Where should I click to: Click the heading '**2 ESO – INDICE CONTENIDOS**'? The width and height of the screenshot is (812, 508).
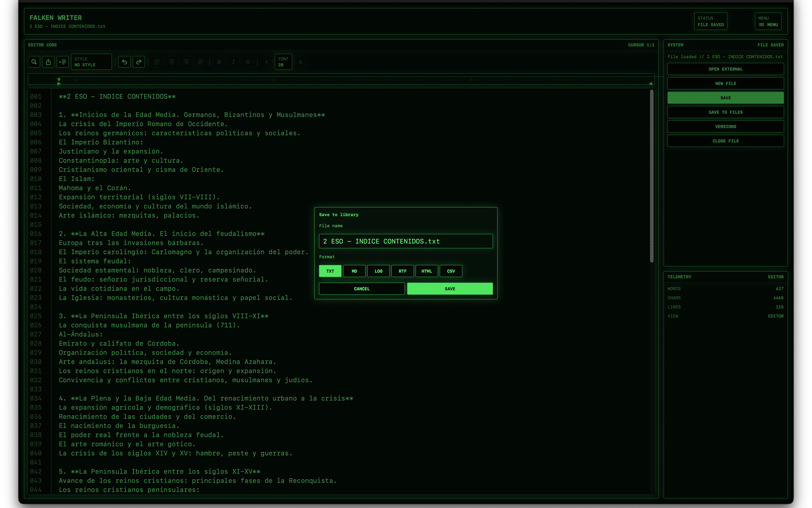coord(117,97)
